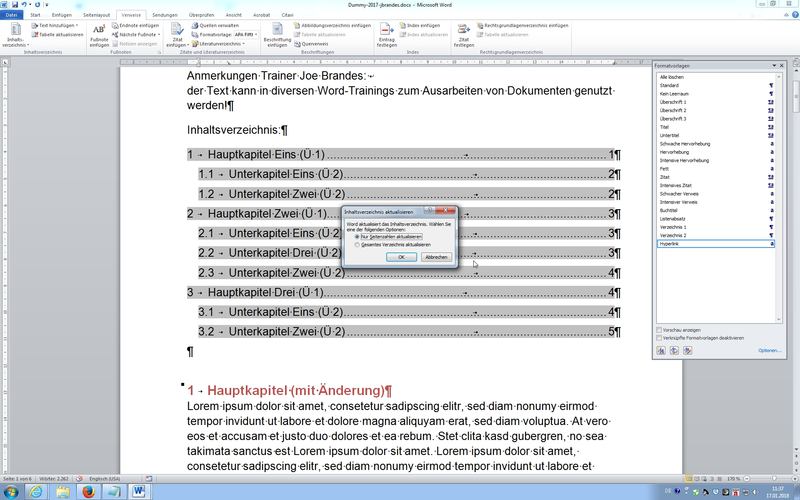Open Quellen verwalten

(x=215, y=26)
